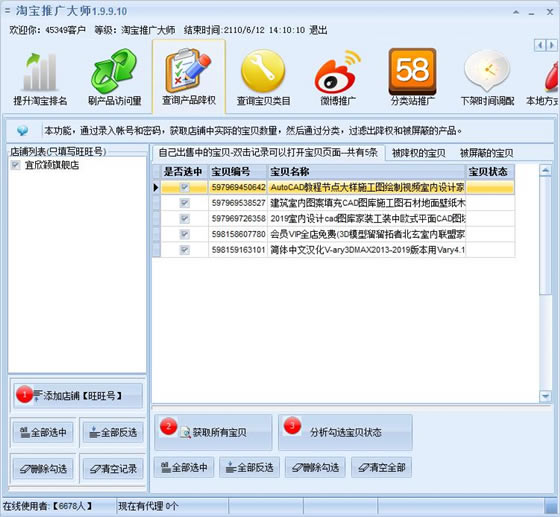The image size is (560, 517).
Task: Click the vertical scrollbar thumb in the item list
Action: click(545, 236)
